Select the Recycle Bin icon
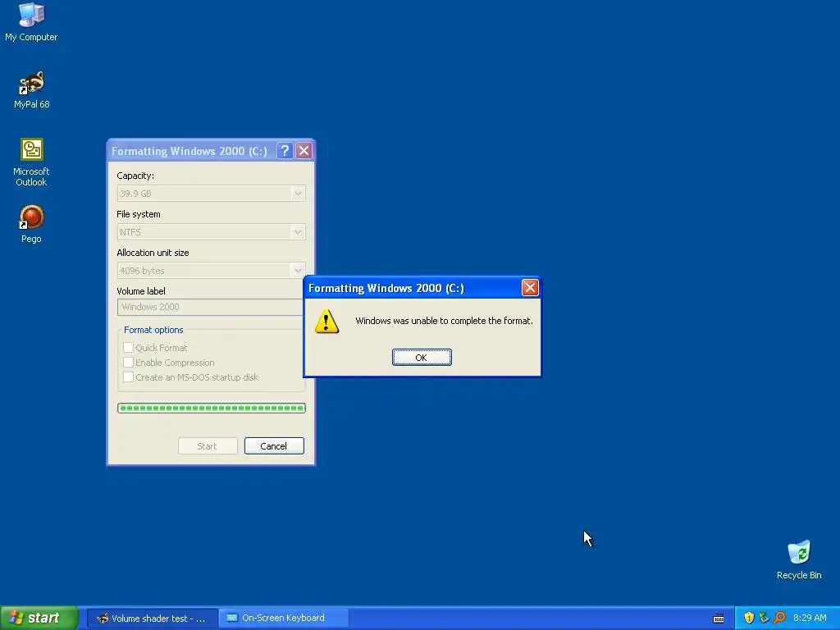 [799, 559]
